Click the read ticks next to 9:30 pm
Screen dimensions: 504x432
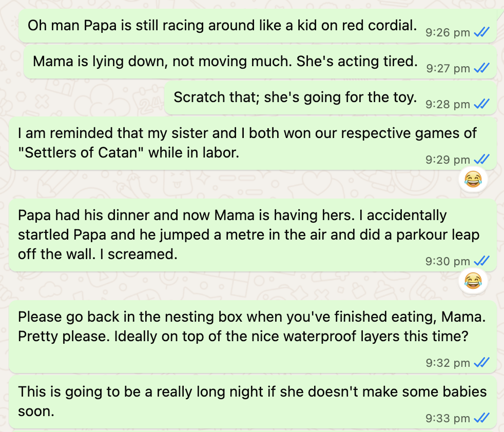pyautogui.click(x=481, y=261)
